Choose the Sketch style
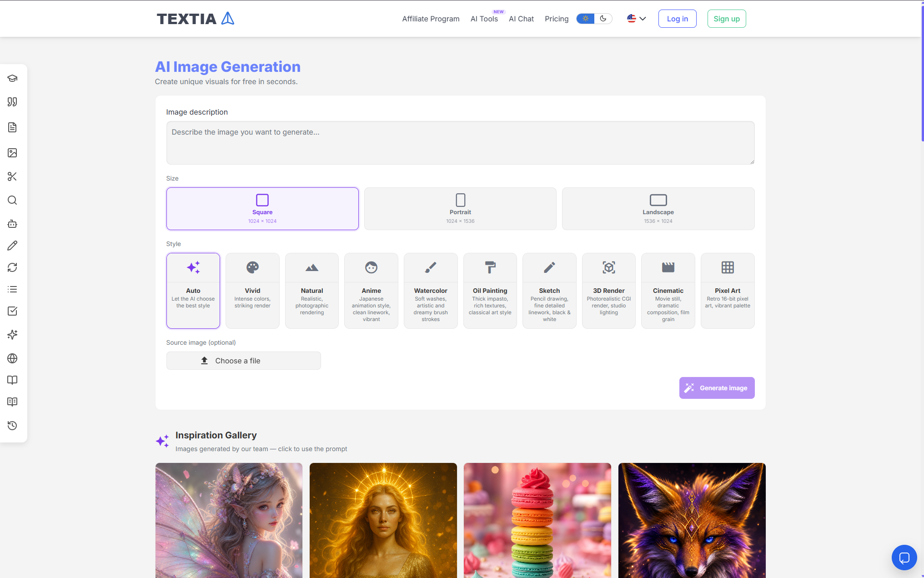This screenshot has width=924, height=578. (x=549, y=291)
